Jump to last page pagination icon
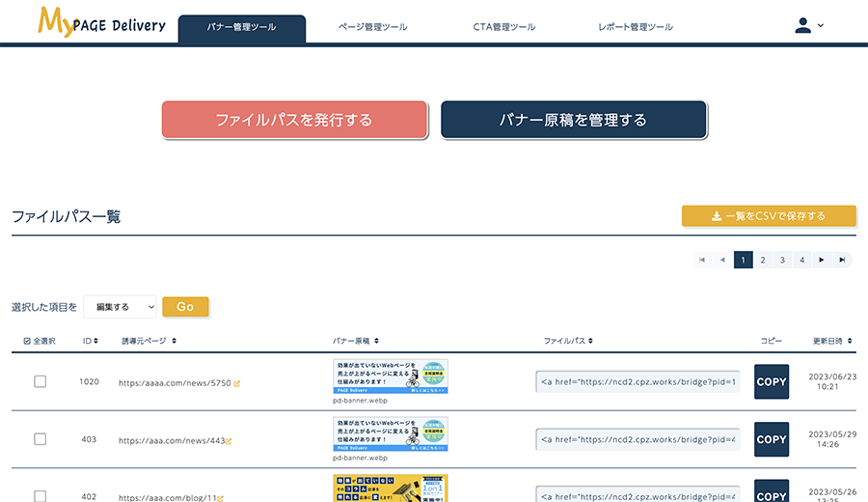Viewport: 868px width, 502px height. [843, 260]
